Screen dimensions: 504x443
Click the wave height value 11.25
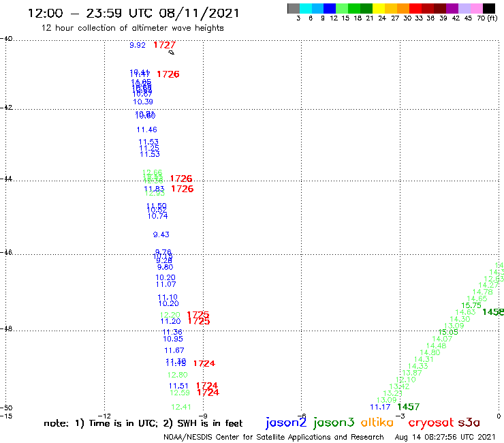149,148
